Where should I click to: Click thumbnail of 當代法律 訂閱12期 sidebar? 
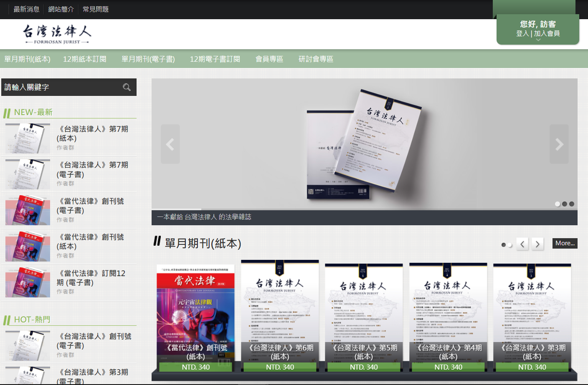pos(28,282)
